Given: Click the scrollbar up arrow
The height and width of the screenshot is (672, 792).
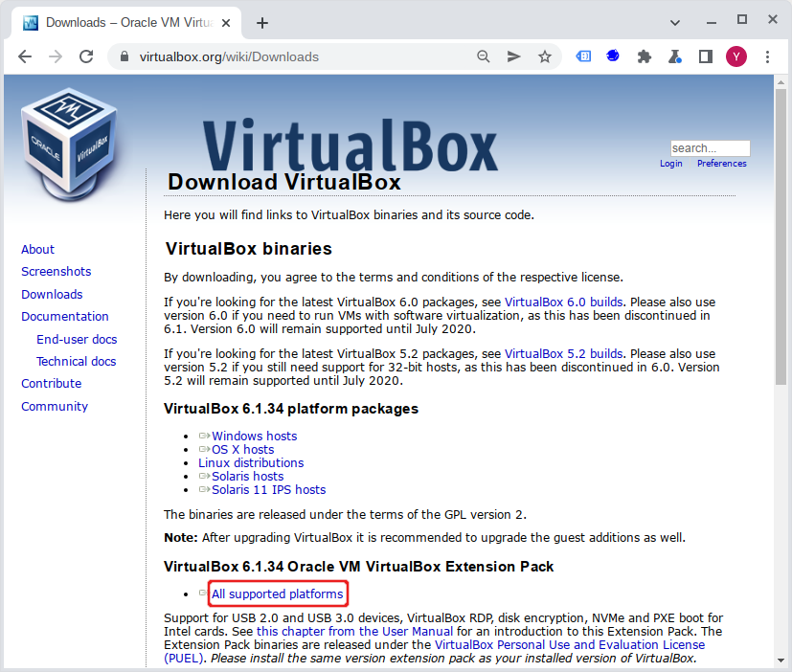Looking at the screenshot, I should click(781, 81).
